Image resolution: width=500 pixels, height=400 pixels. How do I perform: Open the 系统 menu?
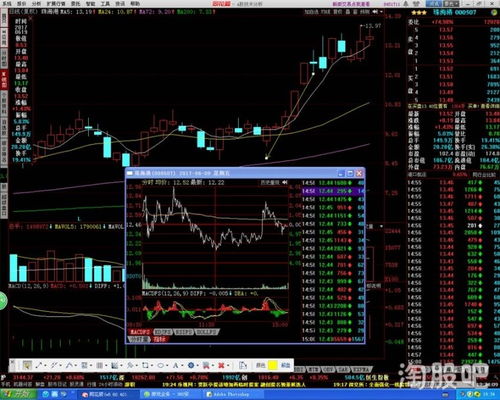click(x=7, y=4)
